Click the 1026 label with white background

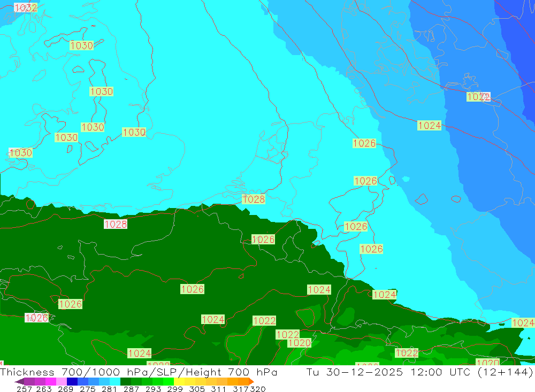tap(37, 318)
